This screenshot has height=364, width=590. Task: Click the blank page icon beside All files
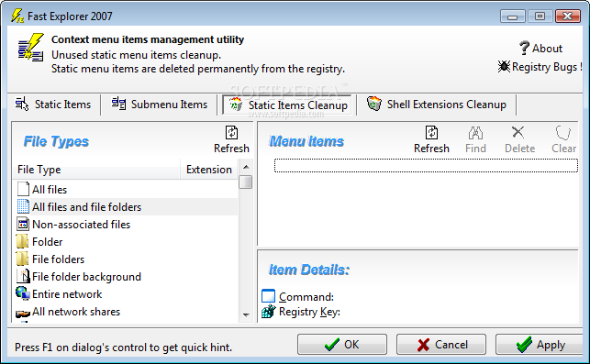[x=23, y=189]
